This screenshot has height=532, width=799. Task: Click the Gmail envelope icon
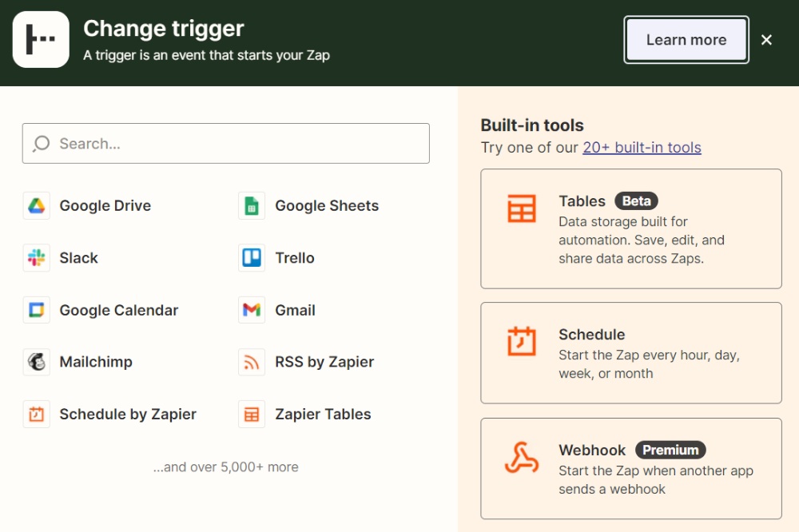(x=252, y=310)
